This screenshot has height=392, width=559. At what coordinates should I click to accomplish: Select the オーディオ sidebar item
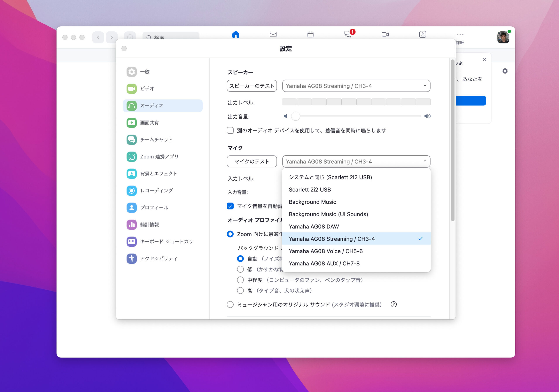pos(162,106)
